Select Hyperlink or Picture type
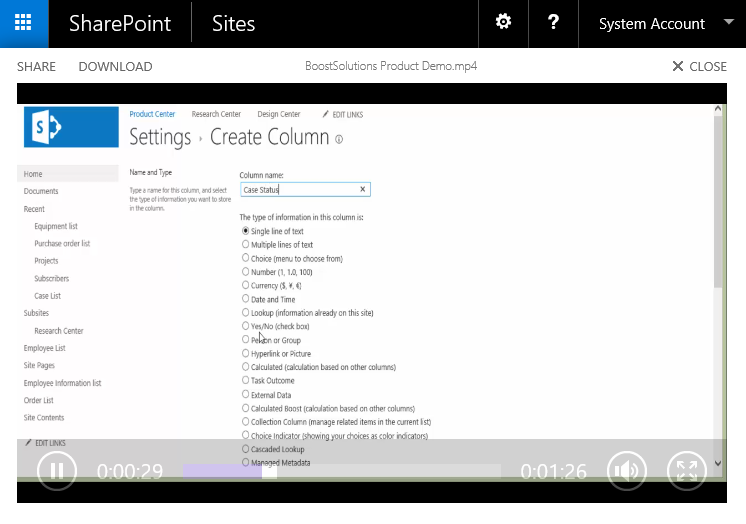This screenshot has height=524, width=746. [x=245, y=353]
